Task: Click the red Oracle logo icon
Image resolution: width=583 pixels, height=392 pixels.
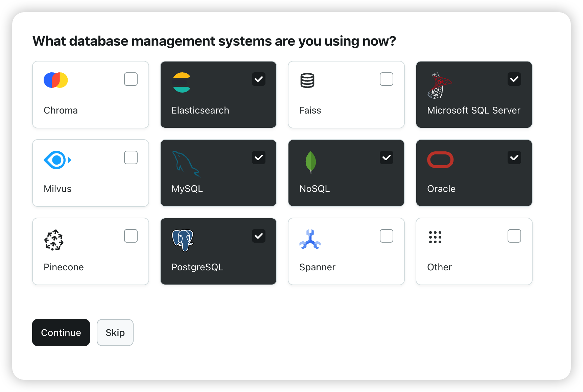Action: click(440, 160)
